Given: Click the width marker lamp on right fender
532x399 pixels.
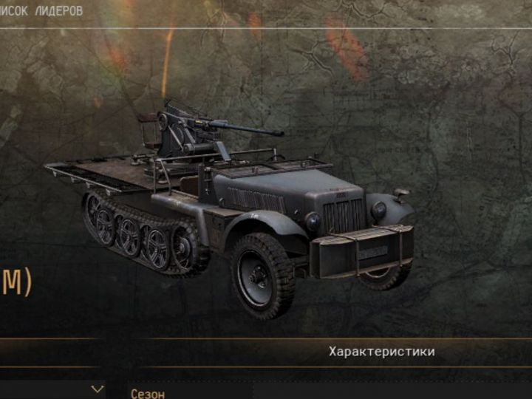Looking at the screenshot, I should [x=402, y=194].
